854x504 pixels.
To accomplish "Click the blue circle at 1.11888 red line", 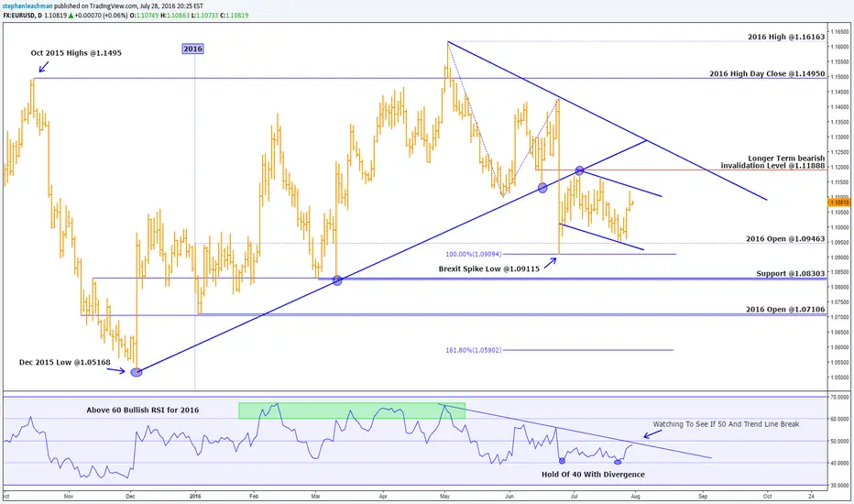I will pyautogui.click(x=580, y=170).
